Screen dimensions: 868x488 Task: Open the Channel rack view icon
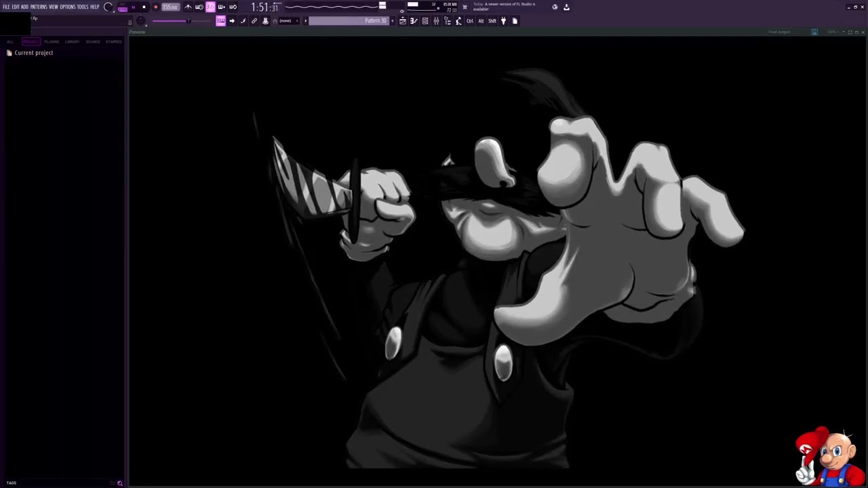click(x=425, y=21)
